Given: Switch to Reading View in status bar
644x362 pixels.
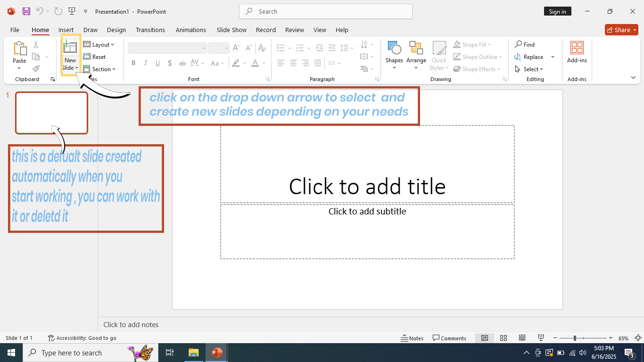Looking at the screenshot, I should [522, 338].
